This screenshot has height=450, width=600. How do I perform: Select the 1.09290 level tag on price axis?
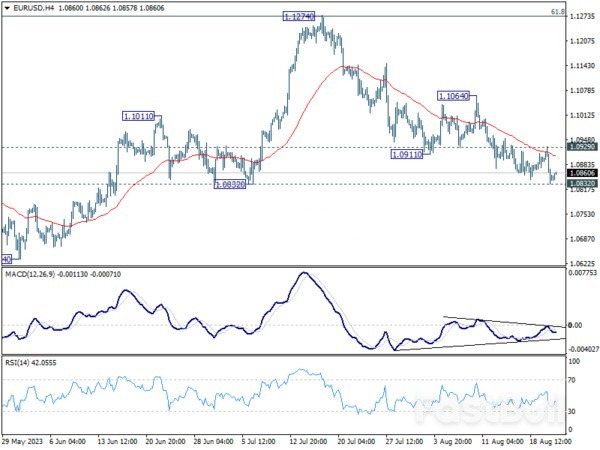coord(582,147)
